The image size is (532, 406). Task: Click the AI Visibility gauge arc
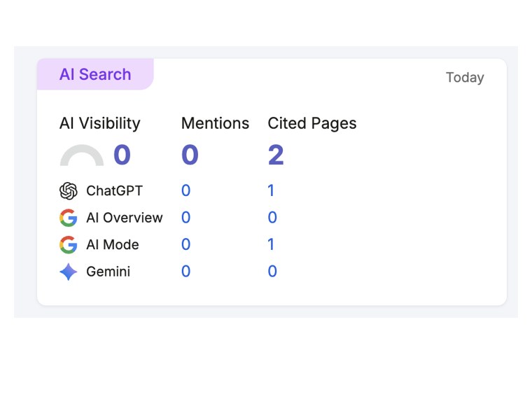[x=82, y=155]
